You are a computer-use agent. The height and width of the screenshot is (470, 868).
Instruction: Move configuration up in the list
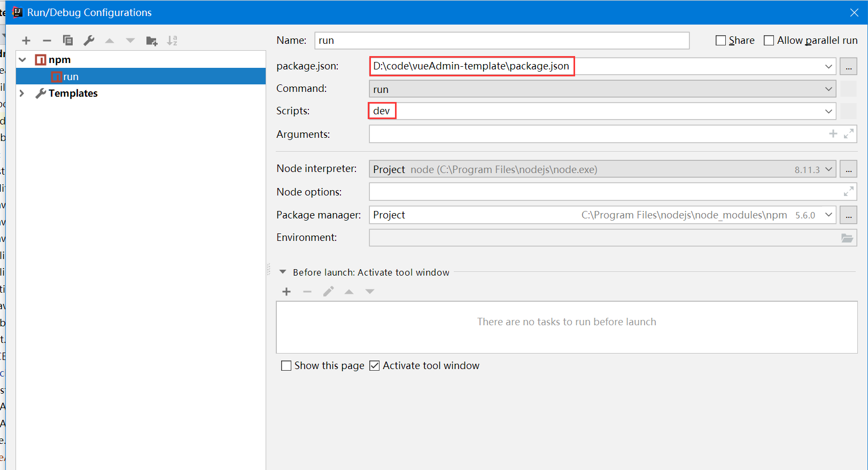(x=110, y=41)
